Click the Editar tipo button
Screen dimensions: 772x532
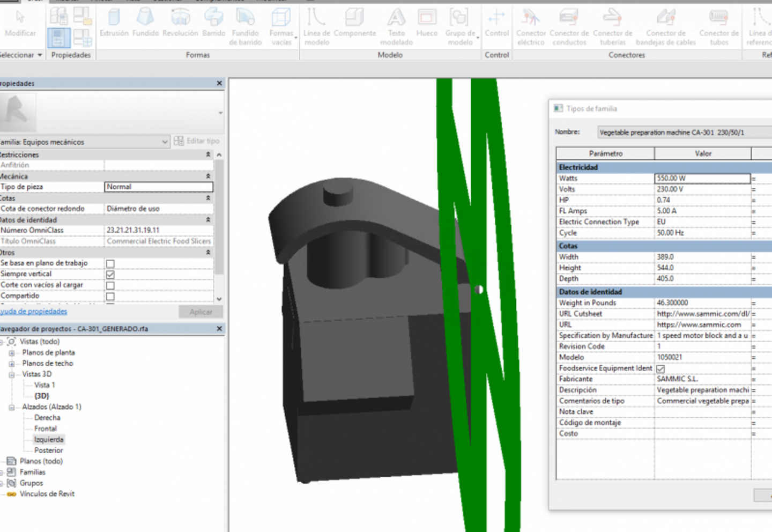click(197, 141)
